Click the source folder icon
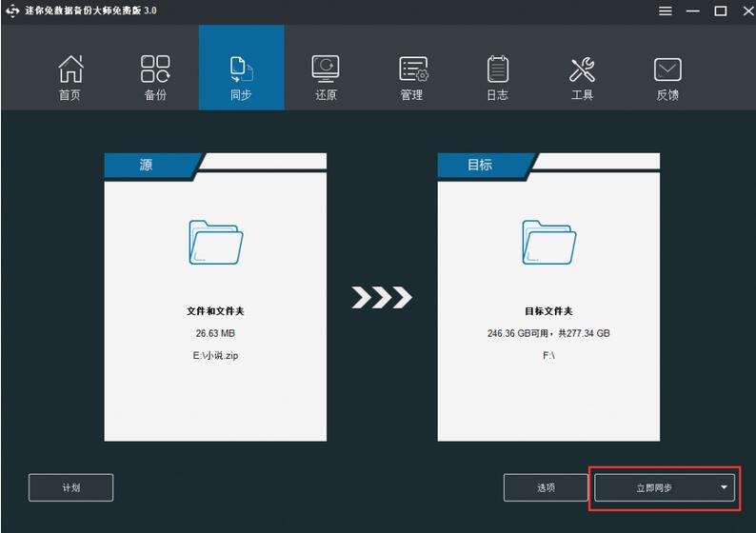This screenshot has width=756, height=533. [x=215, y=242]
